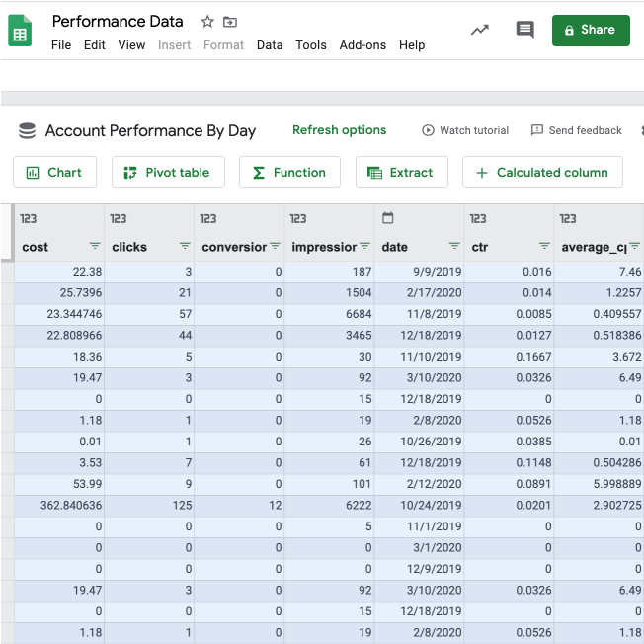644x644 pixels.
Task: Click the clicks cell 125
Action: click(x=149, y=505)
